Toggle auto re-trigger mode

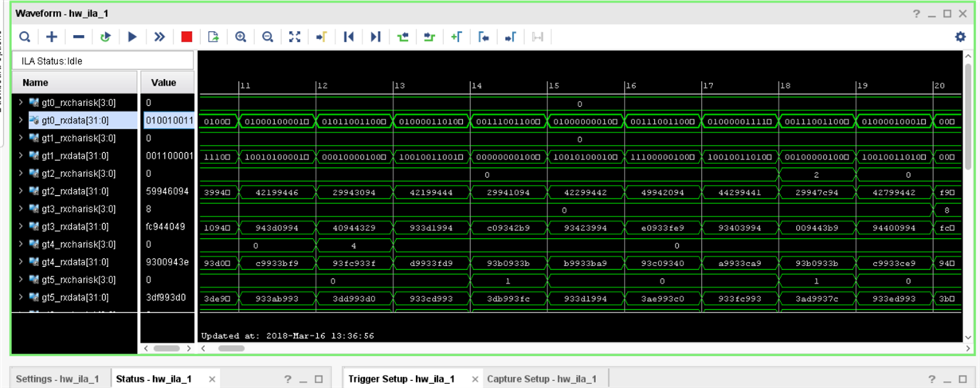coord(105,37)
